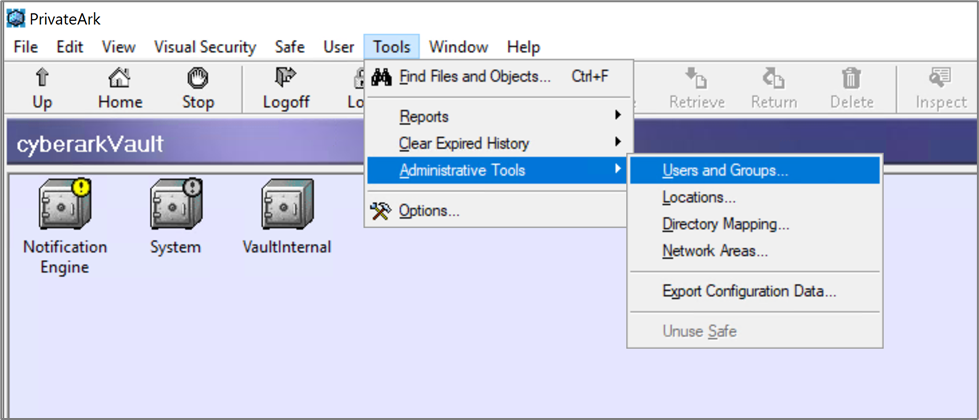The image size is (979, 420).
Task: Go to Home in toolbar
Action: point(119,79)
